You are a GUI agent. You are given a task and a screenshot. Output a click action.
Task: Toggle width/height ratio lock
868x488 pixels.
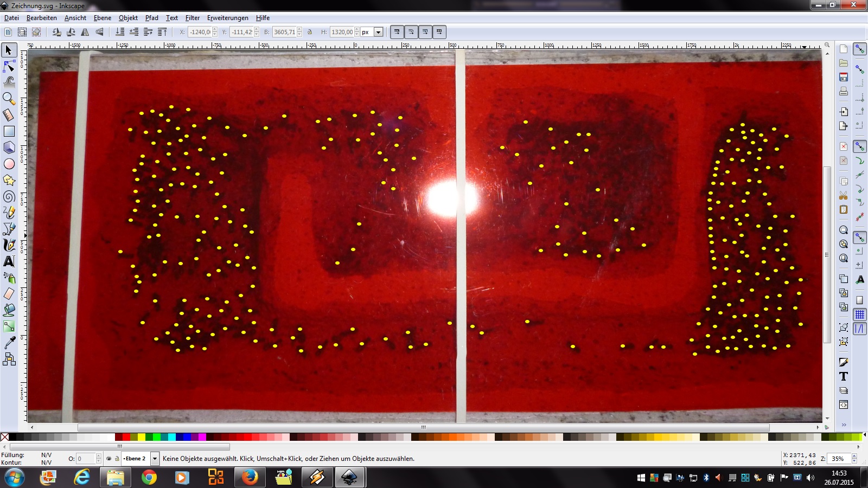(310, 32)
